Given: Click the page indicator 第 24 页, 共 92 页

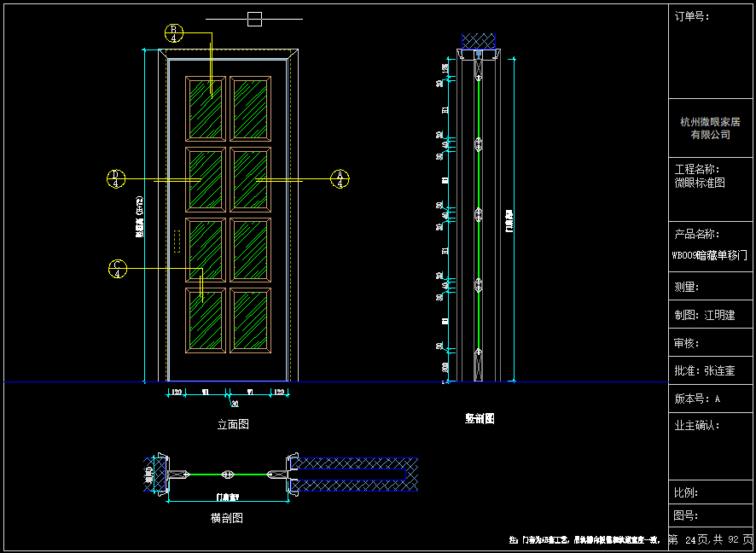Looking at the screenshot, I should click(710, 539).
